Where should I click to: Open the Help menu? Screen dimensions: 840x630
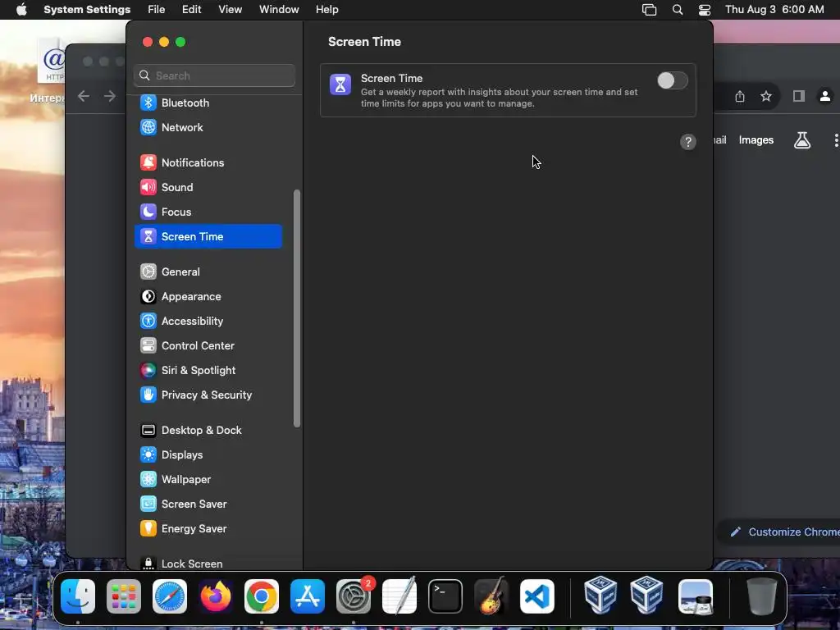326,10
